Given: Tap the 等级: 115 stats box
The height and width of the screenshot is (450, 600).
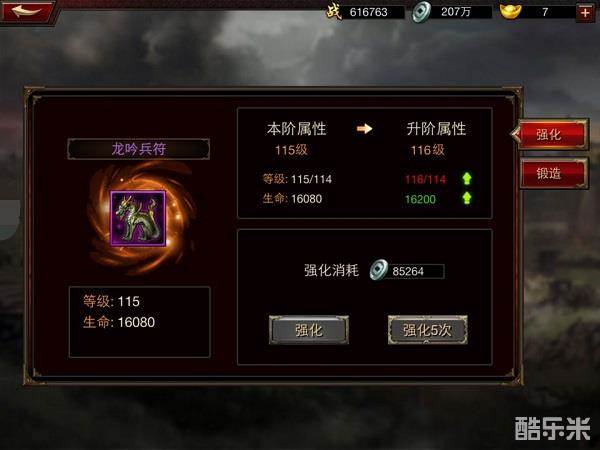Looking at the screenshot, I should pos(140,322).
